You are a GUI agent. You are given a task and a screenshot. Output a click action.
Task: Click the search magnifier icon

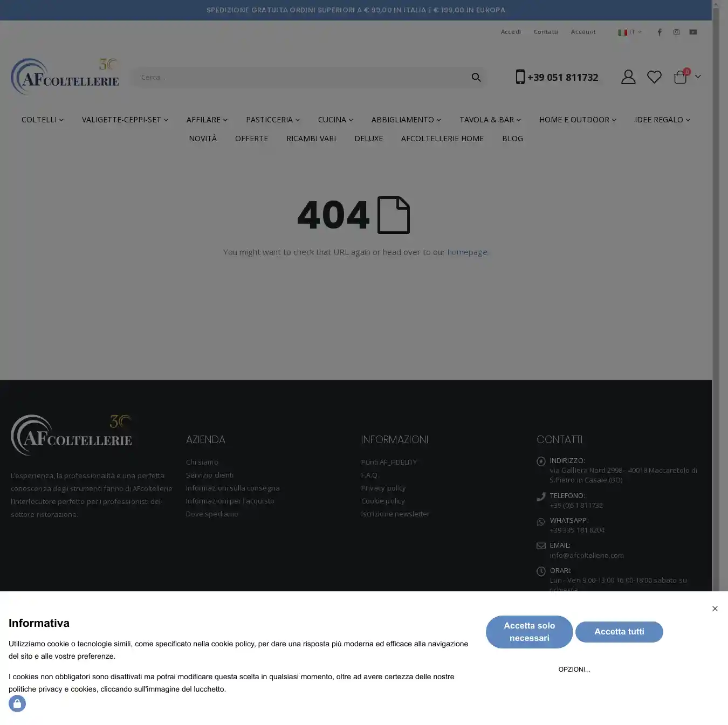pyautogui.click(x=476, y=78)
